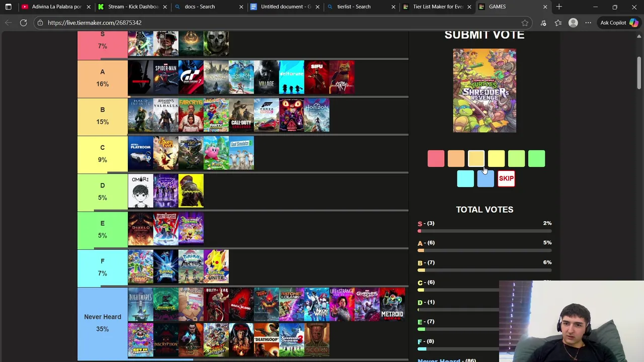The image size is (644, 362).
Task: Vote with the red S tier swatch
Action: point(436,159)
